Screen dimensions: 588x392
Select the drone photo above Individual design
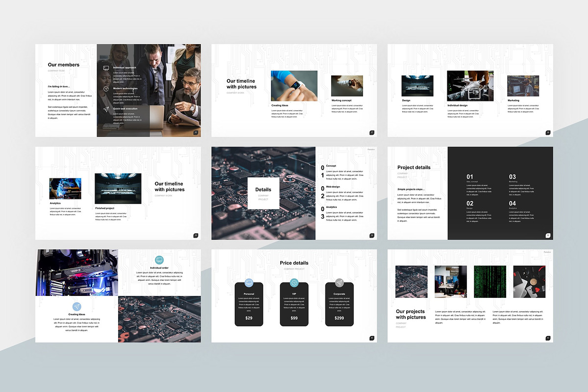(x=470, y=86)
